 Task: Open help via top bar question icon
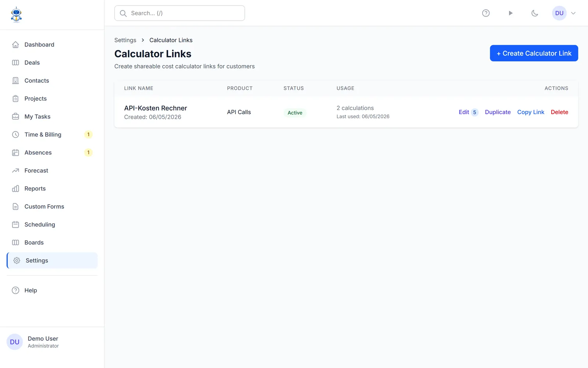(486, 13)
